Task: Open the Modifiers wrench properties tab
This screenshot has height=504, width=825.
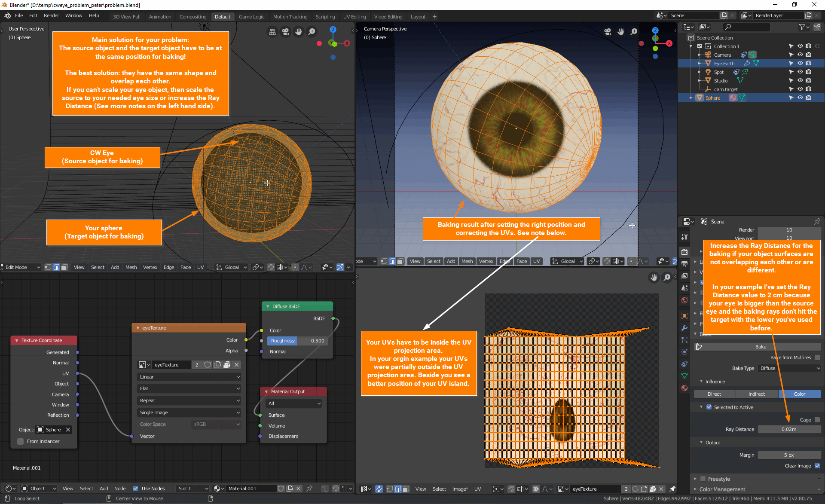Action: 684,328
